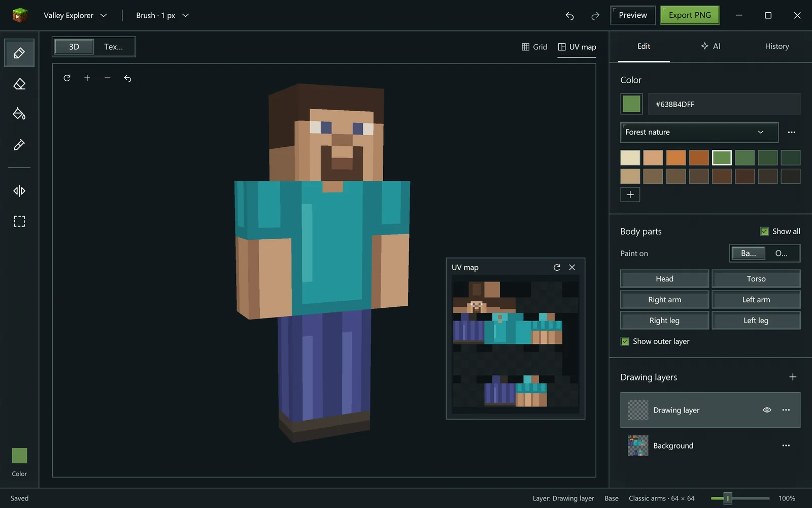Select the Background layer thumbnail
The image size is (812, 508).
[x=638, y=446]
